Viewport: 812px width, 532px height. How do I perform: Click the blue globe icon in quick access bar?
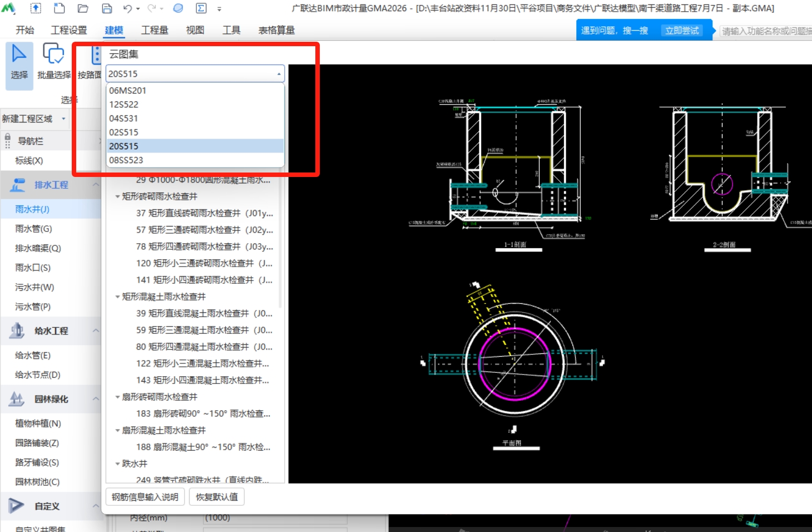pyautogui.click(x=178, y=8)
